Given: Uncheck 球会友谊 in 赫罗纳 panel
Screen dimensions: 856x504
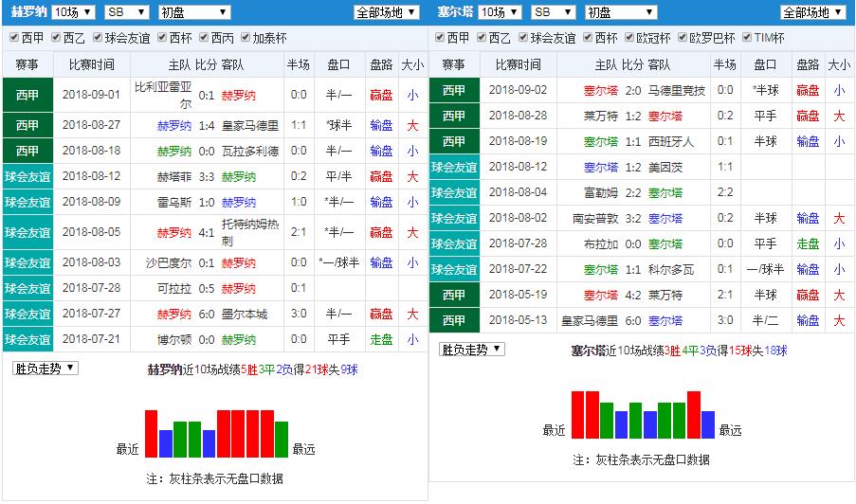Looking at the screenshot, I should pos(98,38).
